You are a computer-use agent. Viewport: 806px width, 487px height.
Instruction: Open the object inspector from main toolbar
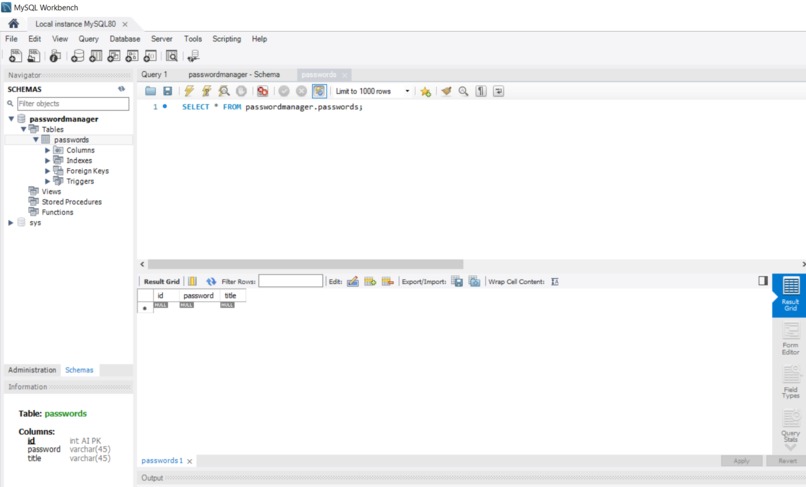pyautogui.click(x=55, y=56)
